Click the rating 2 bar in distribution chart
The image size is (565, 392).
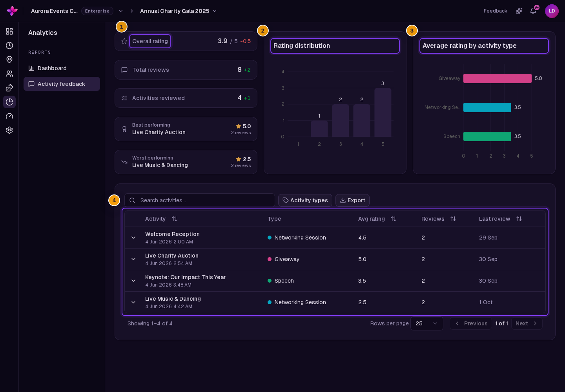point(319,129)
